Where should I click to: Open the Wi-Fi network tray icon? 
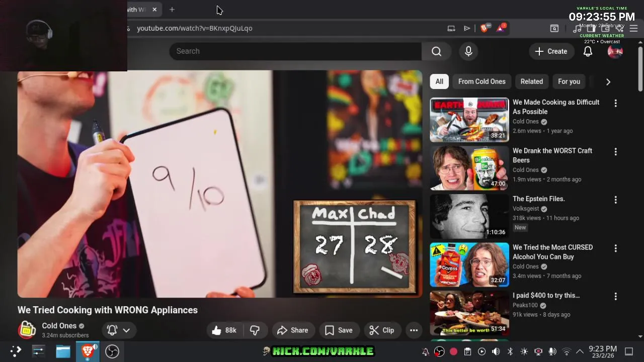pyautogui.click(x=567, y=351)
